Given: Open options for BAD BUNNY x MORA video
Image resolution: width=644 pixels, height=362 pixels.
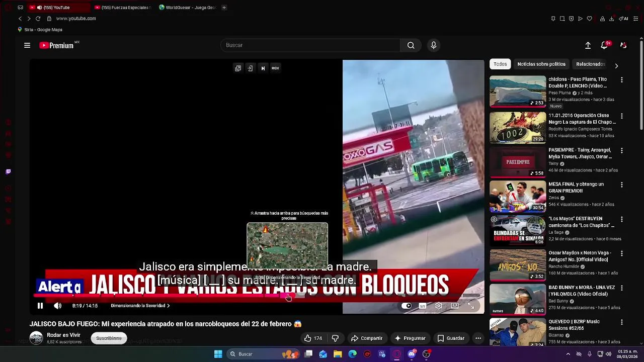Looking at the screenshot, I should coord(622,288).
